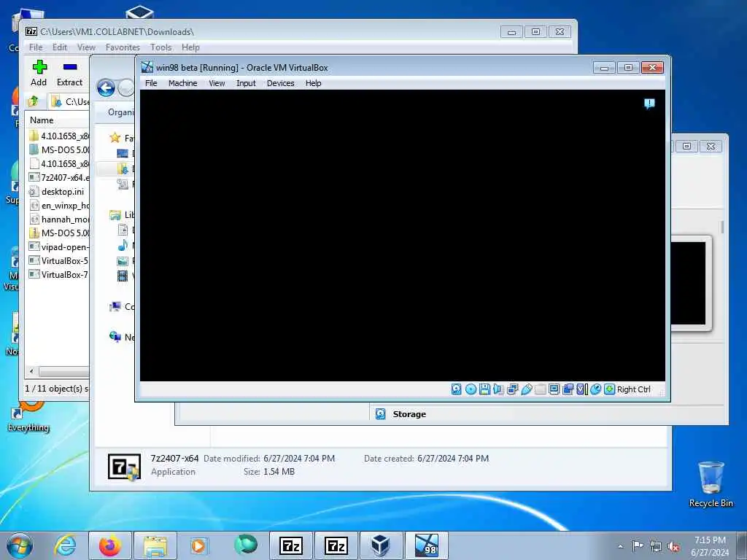Open the Tools menu in 7-Zip

[160, 47]
